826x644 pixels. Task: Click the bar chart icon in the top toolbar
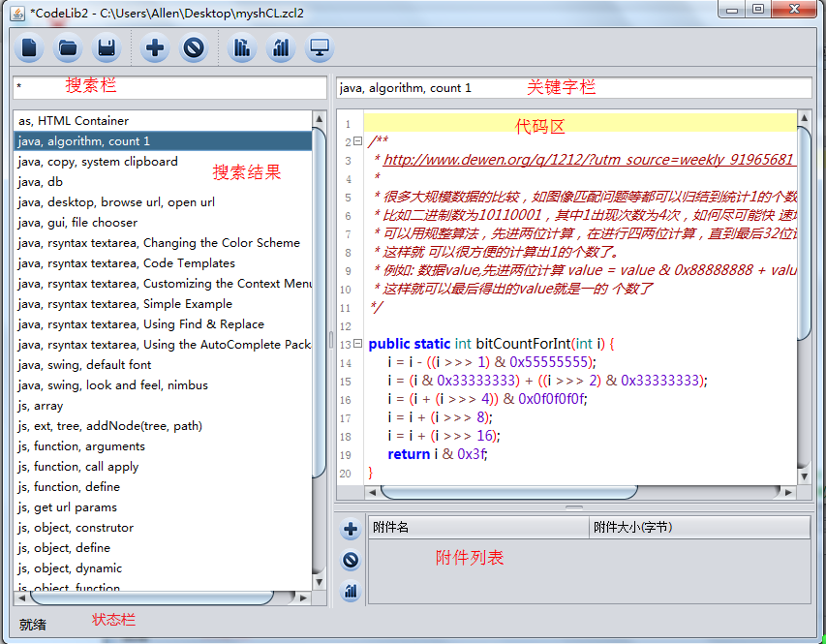(281, 48)
